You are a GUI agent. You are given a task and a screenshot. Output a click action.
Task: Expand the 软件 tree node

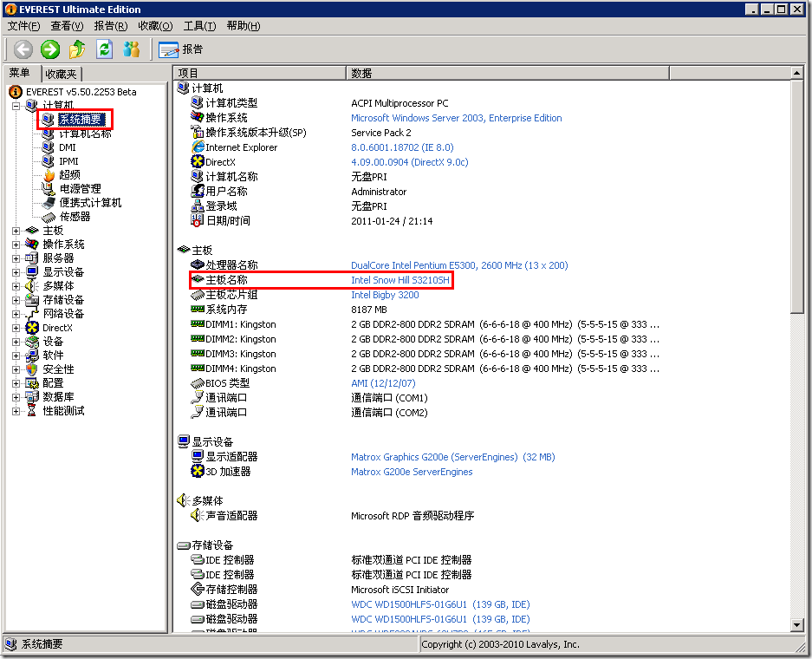[16, 356]
